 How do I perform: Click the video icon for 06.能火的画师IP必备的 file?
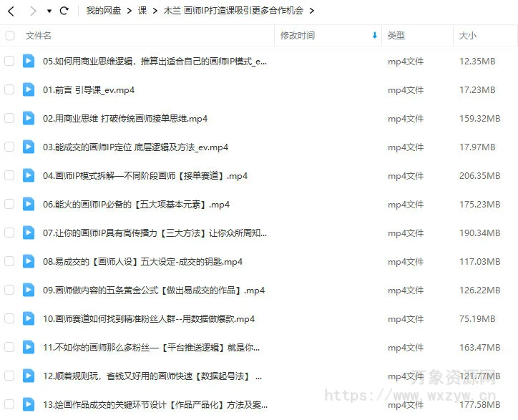pos(28,204)
